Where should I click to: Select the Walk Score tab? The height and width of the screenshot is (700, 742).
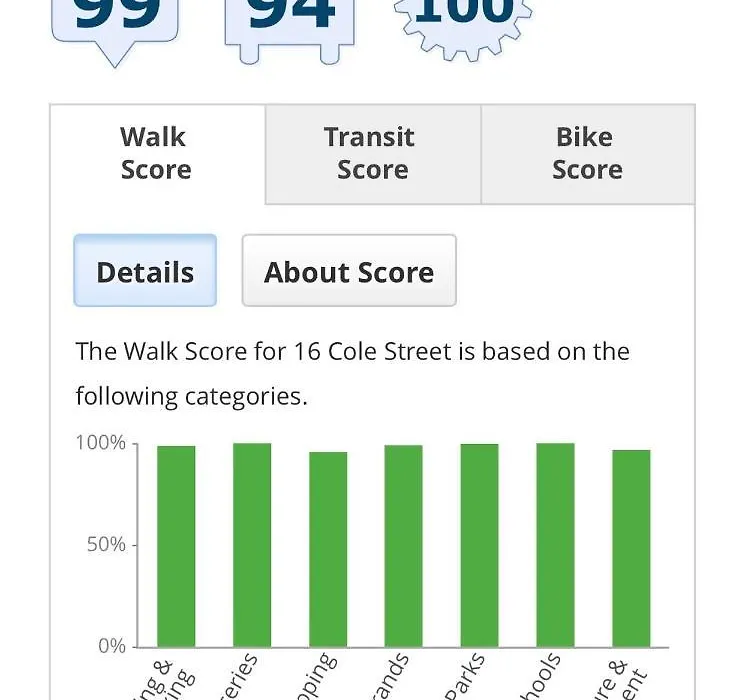point(158,154)
